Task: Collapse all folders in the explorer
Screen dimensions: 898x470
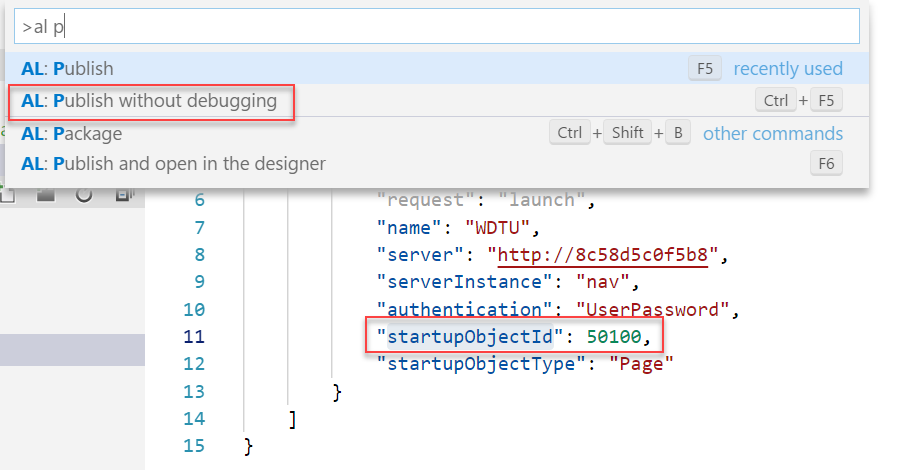Action: pyautogui.click(x=124, y=196)
